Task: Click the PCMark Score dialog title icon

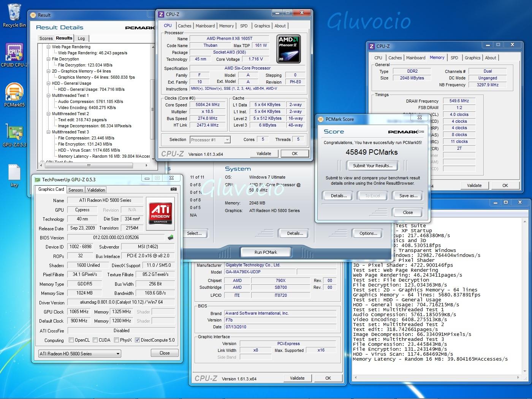Action: click(x=321, y=119)
